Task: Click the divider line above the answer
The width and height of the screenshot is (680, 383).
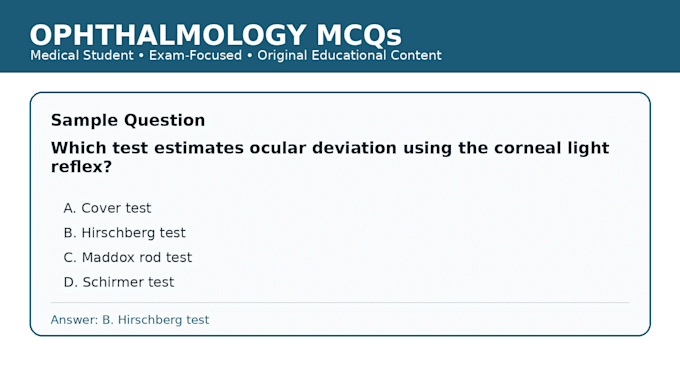Action: click(x=340, y=302)
